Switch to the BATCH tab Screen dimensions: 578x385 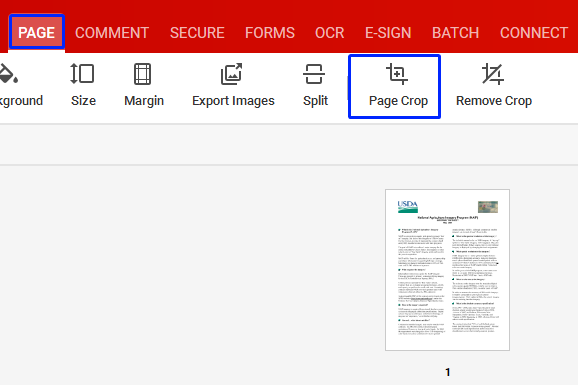tap(455, 33)
